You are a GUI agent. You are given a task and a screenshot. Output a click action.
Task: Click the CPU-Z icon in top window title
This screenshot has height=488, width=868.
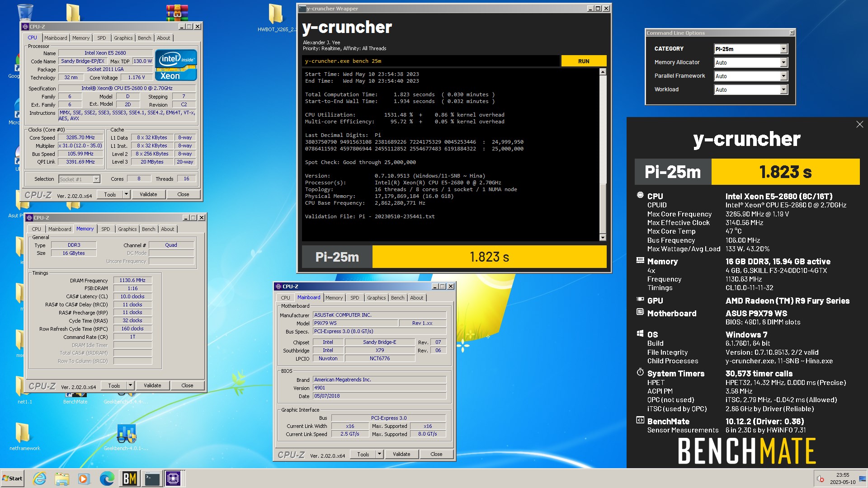pos(26,27)
